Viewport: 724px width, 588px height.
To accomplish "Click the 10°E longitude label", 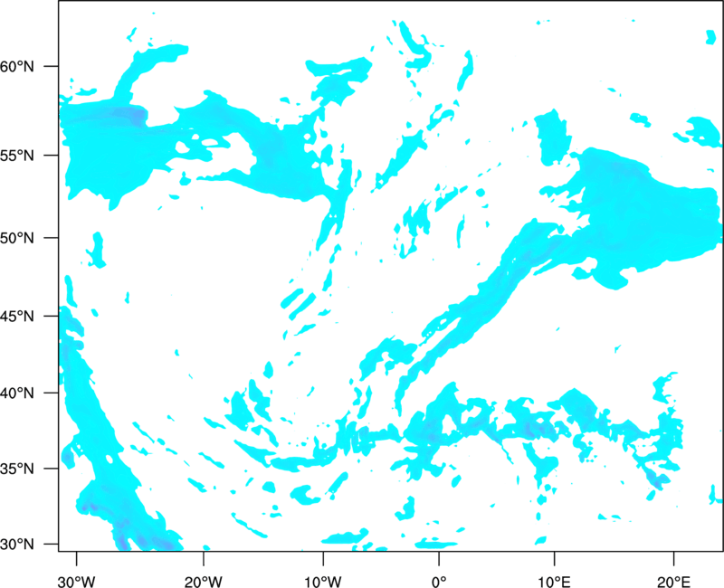I will tap(554, 582).
